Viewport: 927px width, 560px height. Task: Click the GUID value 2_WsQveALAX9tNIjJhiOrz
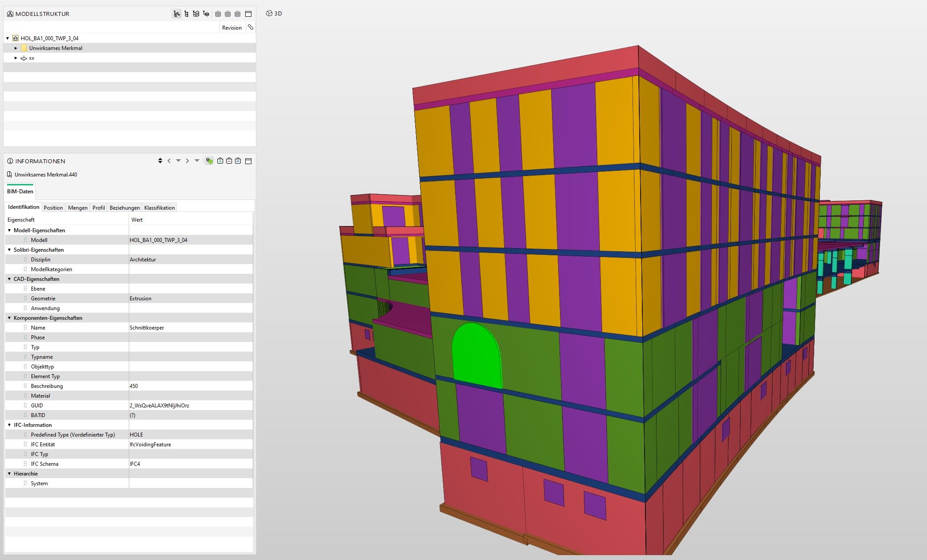[x=159, y=406]
